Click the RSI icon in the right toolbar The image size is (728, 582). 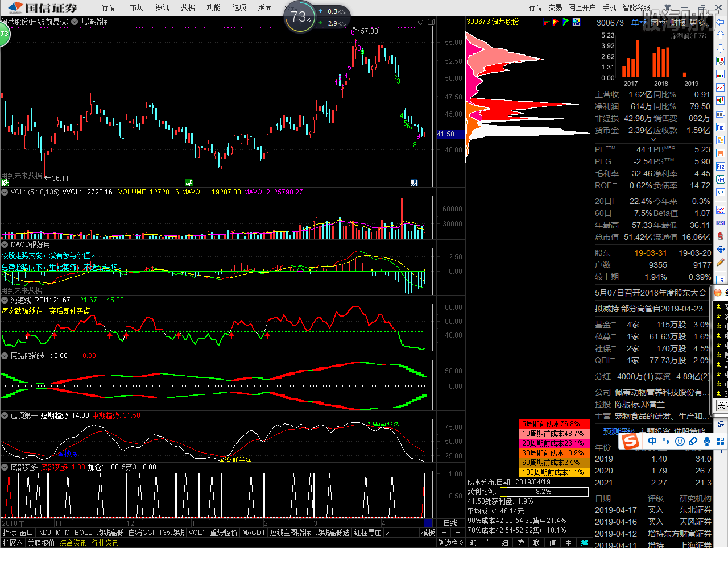(721, 223)
